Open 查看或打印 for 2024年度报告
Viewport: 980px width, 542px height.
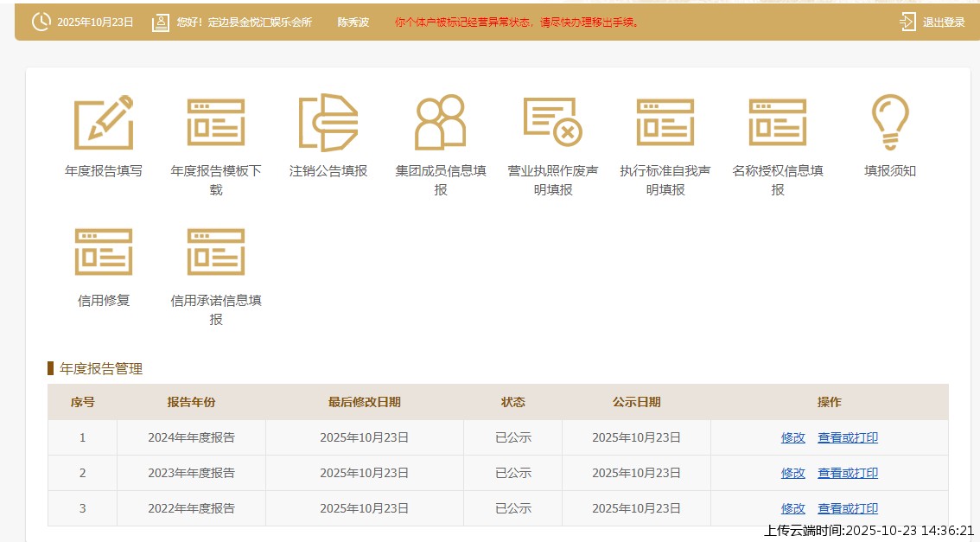coord(848,438)
